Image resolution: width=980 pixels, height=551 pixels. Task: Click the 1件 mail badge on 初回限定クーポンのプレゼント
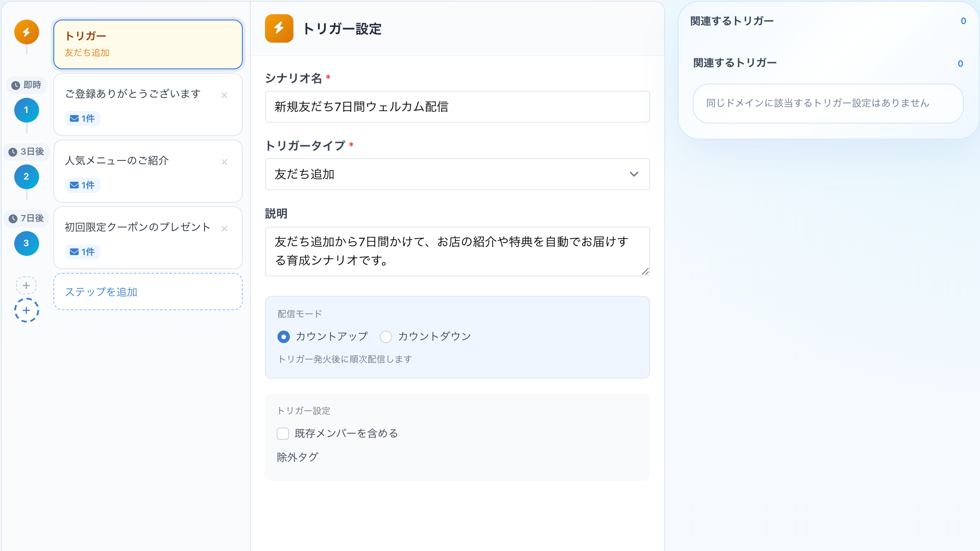pyautogui.click(x=82, y=252)
